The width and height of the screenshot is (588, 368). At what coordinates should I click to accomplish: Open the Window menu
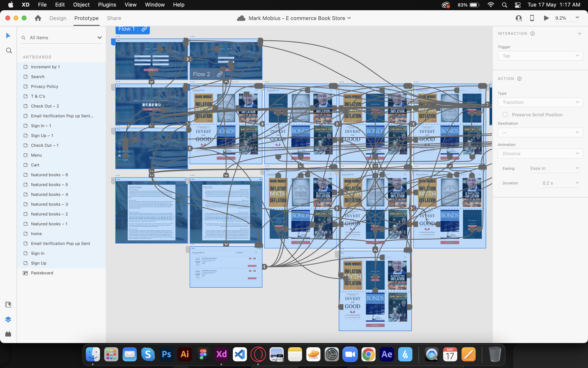coord(155,5)
